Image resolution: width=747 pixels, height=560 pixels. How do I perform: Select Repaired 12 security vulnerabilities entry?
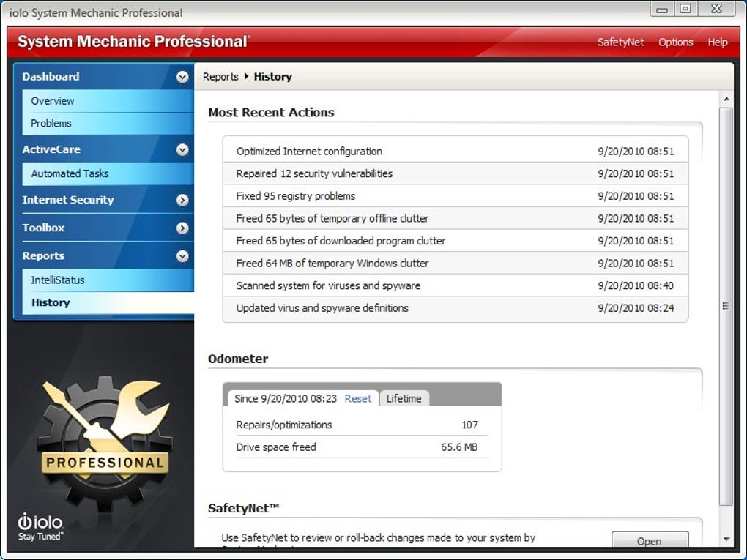click(456, 173)
